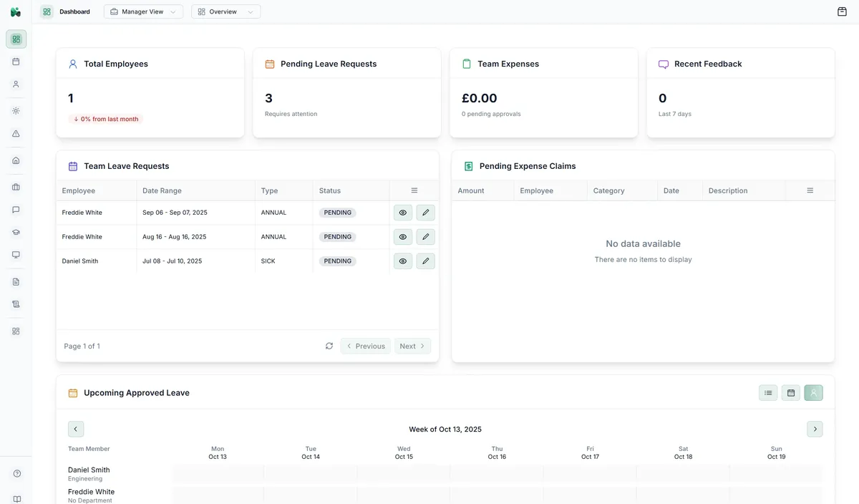Open the Recent Feedback card
Image resolution: width=859 pixels, height=504 pixels.
(741, 92)
